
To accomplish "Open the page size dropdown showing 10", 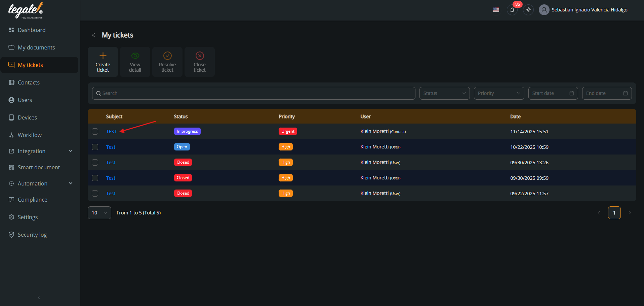I will point(99,213).
